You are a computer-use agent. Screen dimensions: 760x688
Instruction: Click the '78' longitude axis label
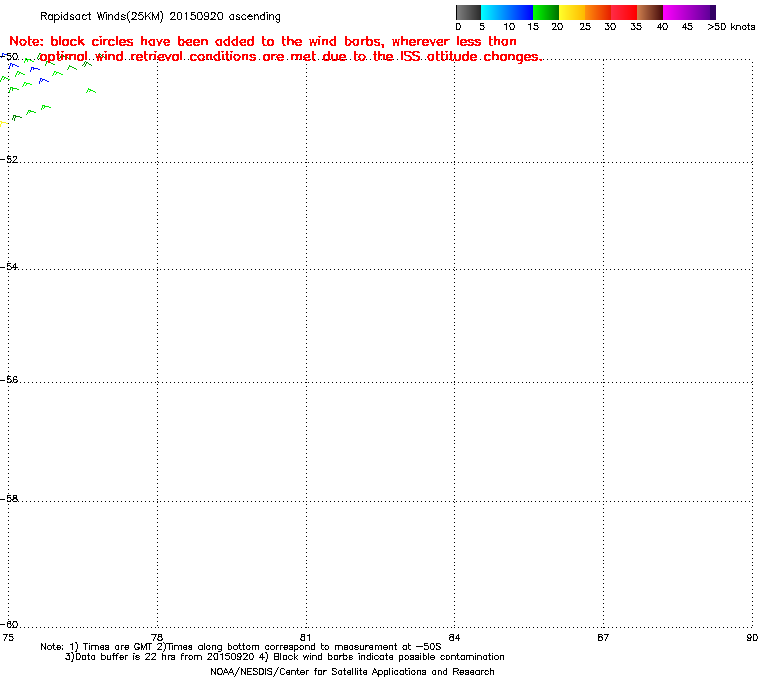(157, 637)
